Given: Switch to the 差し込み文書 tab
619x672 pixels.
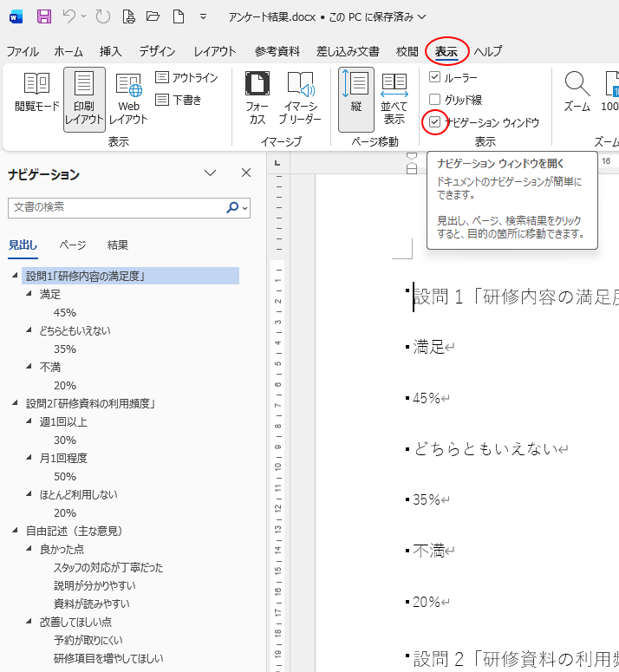Looking at the screenshot, I should point(348,51).
